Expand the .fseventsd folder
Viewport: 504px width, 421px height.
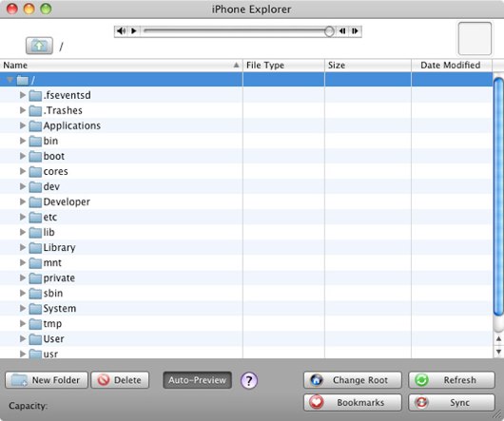(x=23, y=95)
